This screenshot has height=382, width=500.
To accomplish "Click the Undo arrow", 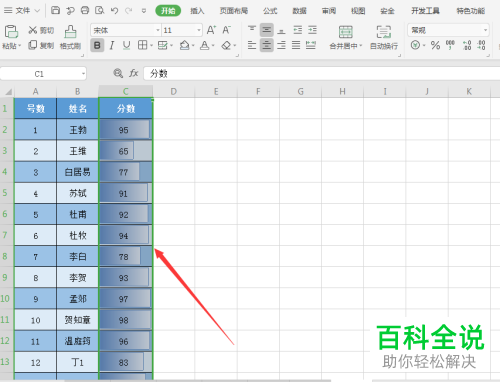I will coord(115,11).
